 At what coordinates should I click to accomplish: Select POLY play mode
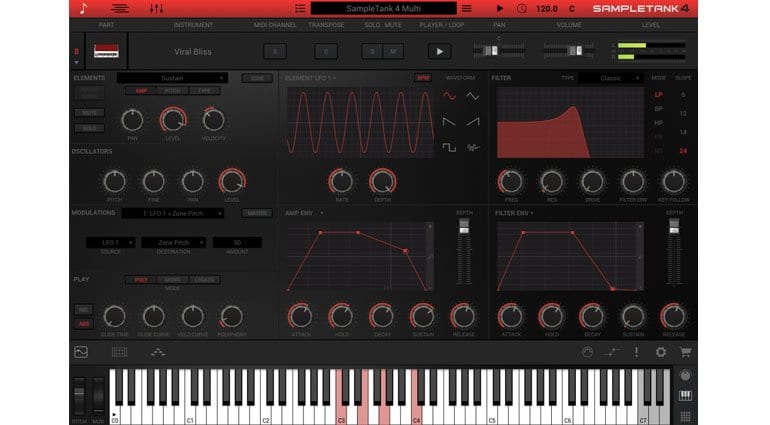coord(141,280)
